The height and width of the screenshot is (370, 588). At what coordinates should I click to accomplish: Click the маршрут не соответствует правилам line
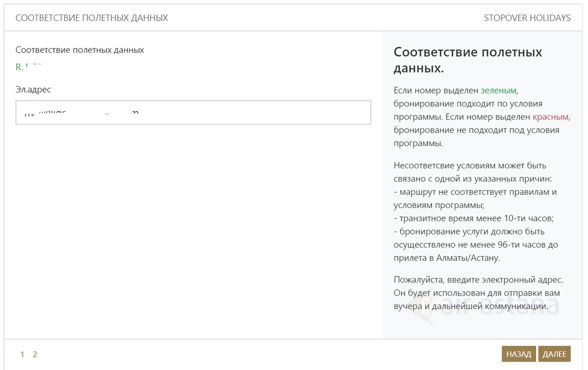(475, 192)
